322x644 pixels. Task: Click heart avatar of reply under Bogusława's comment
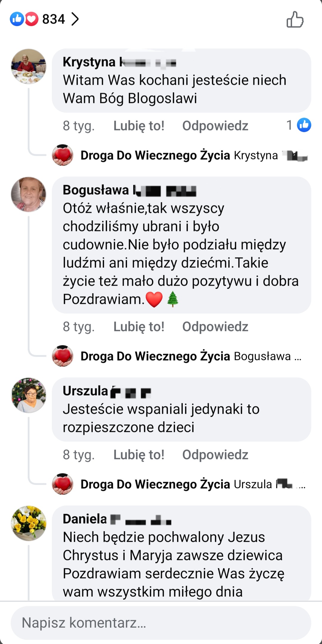click(x=63, y=356)
